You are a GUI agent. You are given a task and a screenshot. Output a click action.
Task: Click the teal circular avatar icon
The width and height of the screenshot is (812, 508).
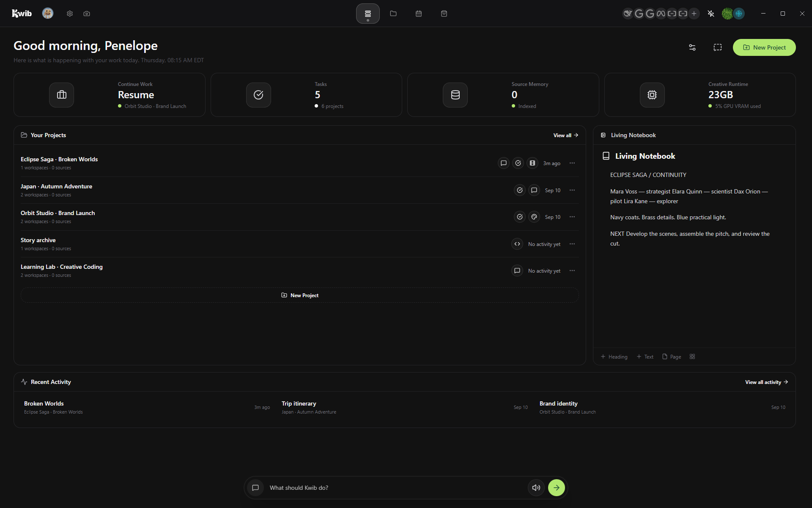pos(739,14)
